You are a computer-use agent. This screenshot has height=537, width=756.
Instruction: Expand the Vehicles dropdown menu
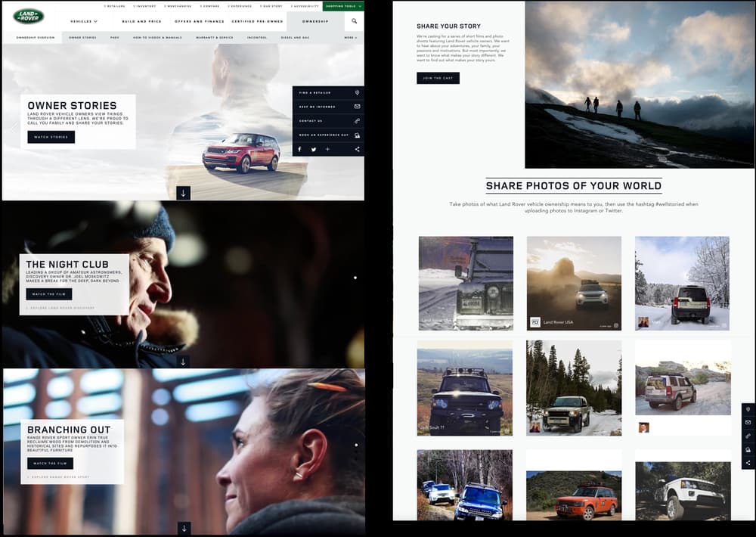coord(84,21)
